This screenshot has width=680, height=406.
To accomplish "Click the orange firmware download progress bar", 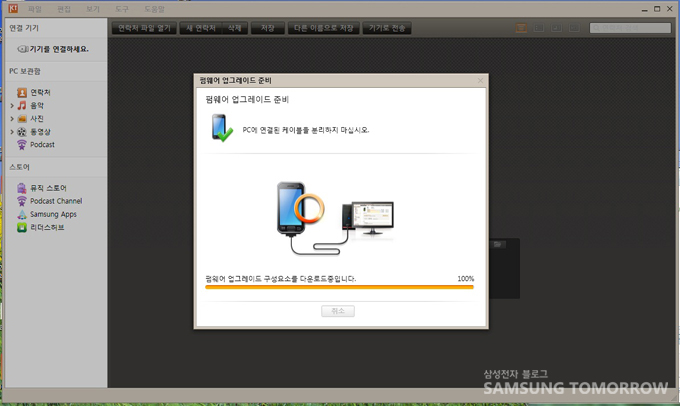I will [x=339, y=287].
